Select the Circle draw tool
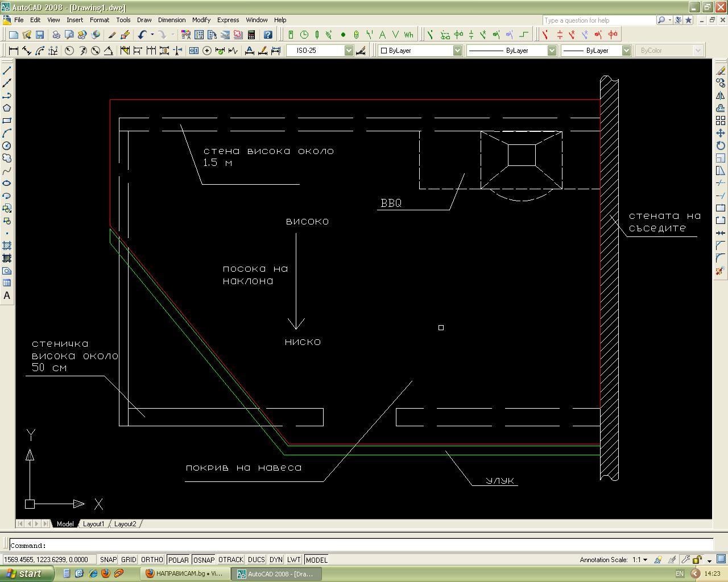The height and width of the screenshot is (582, 728). pyautogui.click(x=7, y=146)
